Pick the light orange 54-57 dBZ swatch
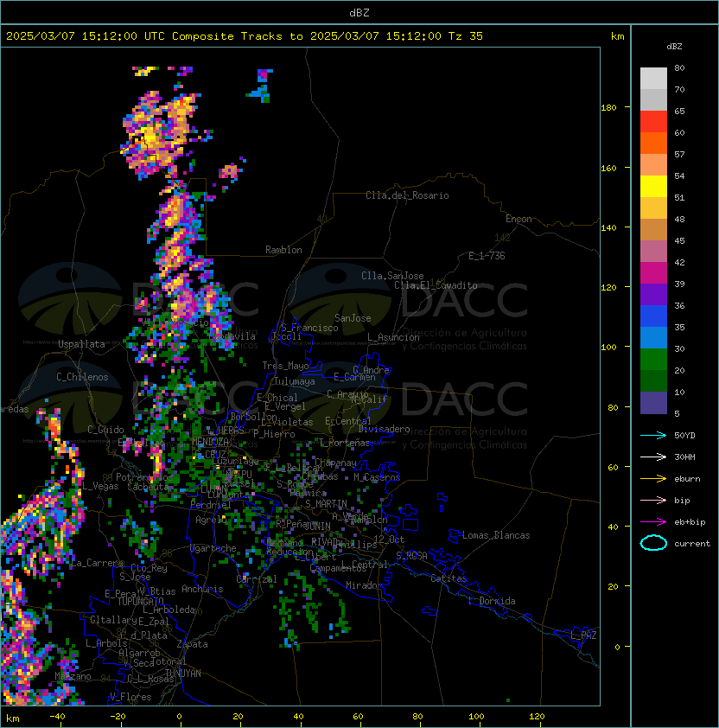Viewport: 719px width, 728px height. click(653, 165)
